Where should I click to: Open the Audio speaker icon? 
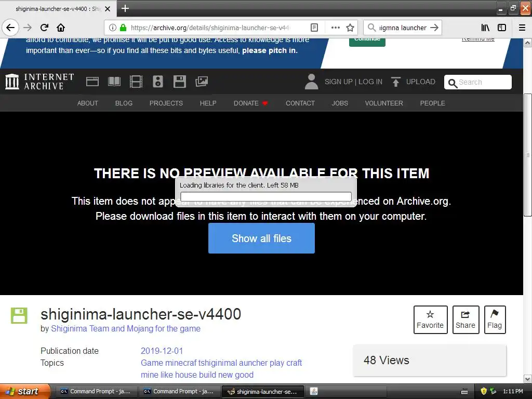158,82
